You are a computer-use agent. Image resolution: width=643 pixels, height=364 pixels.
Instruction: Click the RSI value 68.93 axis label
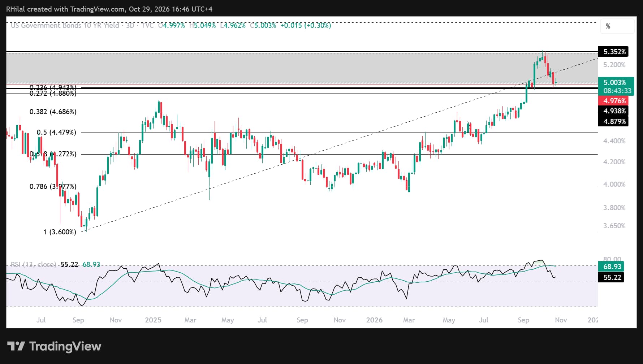tap(611, 266)
